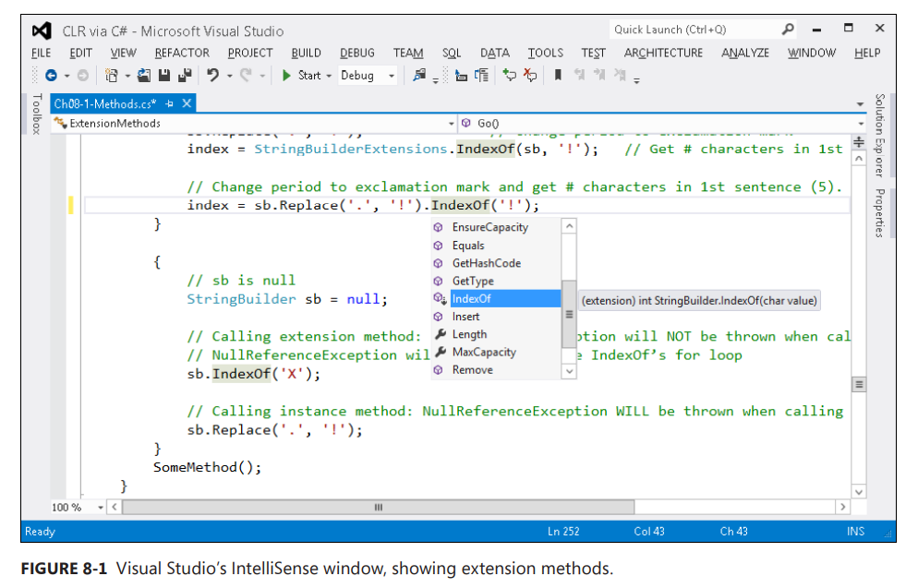Click the Comment selected lines icon
This screenshot has width=918, height=588.
pos(509,76)
